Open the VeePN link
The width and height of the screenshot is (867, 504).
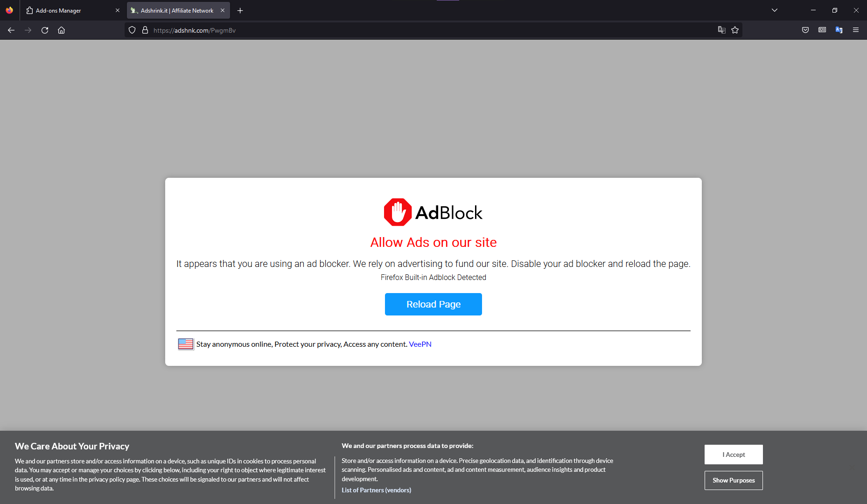(x=420, y=344)
